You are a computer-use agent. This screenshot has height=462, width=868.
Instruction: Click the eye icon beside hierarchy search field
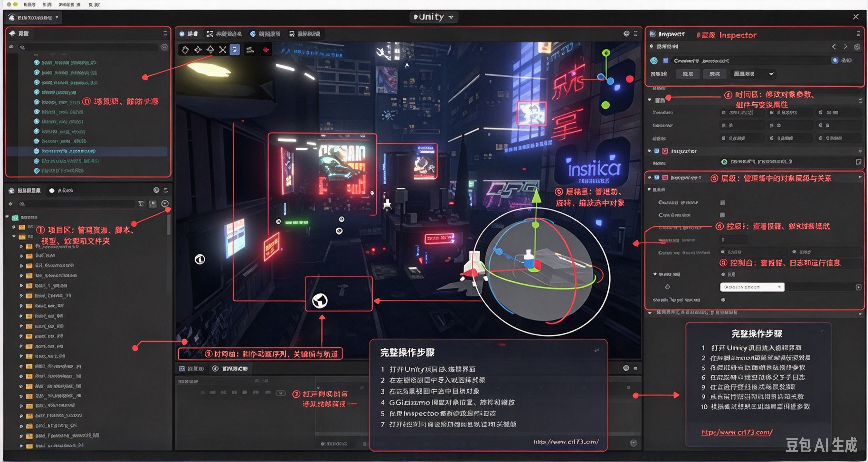(164, 47)
